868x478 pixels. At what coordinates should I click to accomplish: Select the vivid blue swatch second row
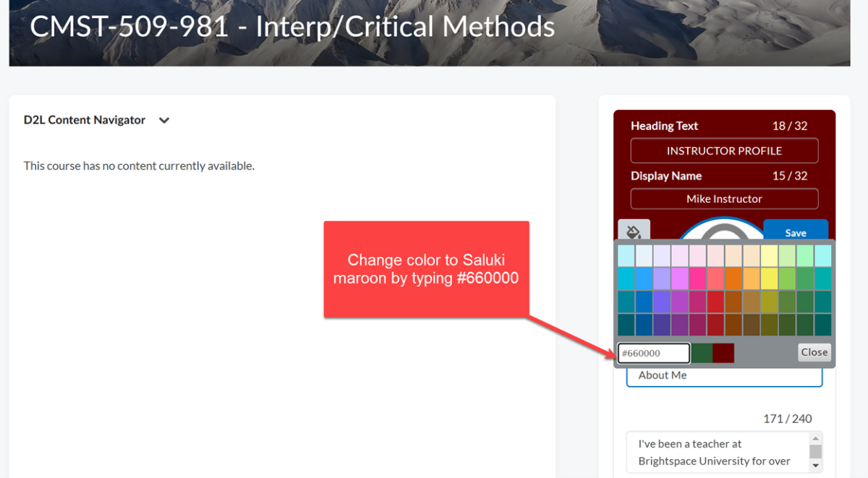pos(644,278)
